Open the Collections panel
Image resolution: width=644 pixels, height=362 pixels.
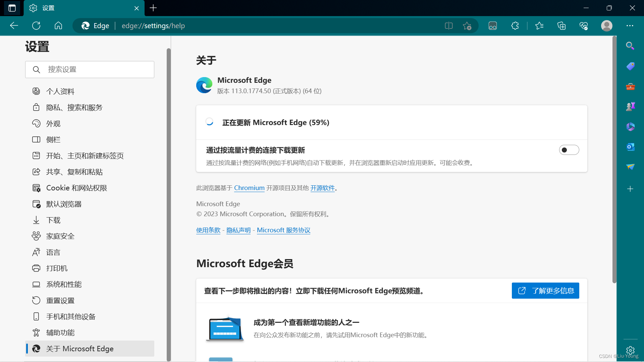coord(561,25)
